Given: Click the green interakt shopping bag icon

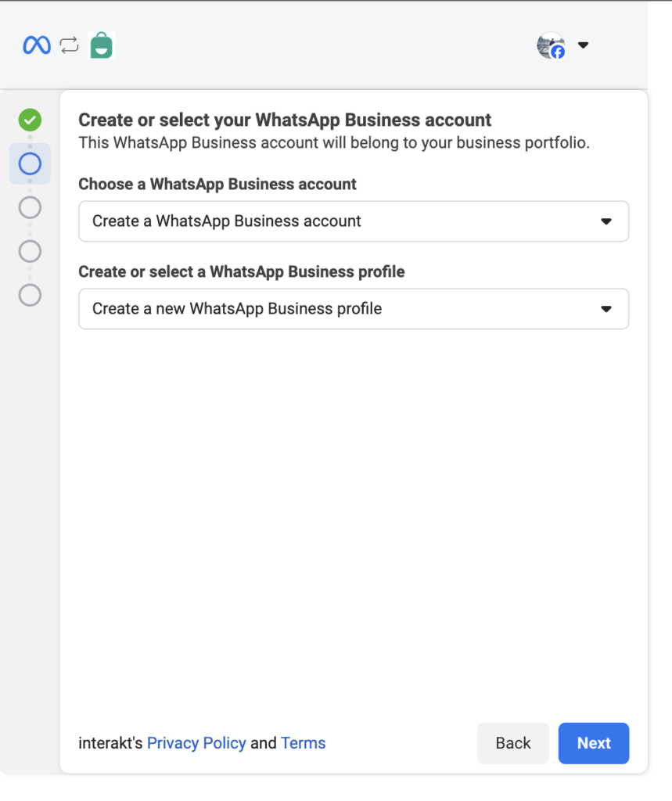Looking at the screenshot, I should [101, 45].
